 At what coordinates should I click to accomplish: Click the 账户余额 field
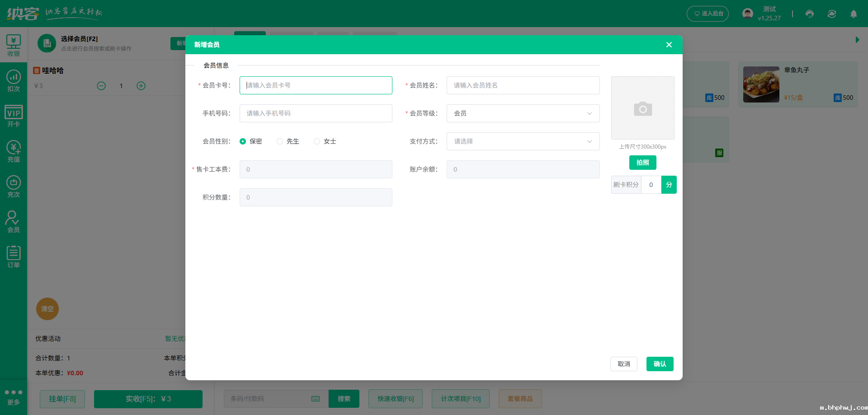point(523,169)
